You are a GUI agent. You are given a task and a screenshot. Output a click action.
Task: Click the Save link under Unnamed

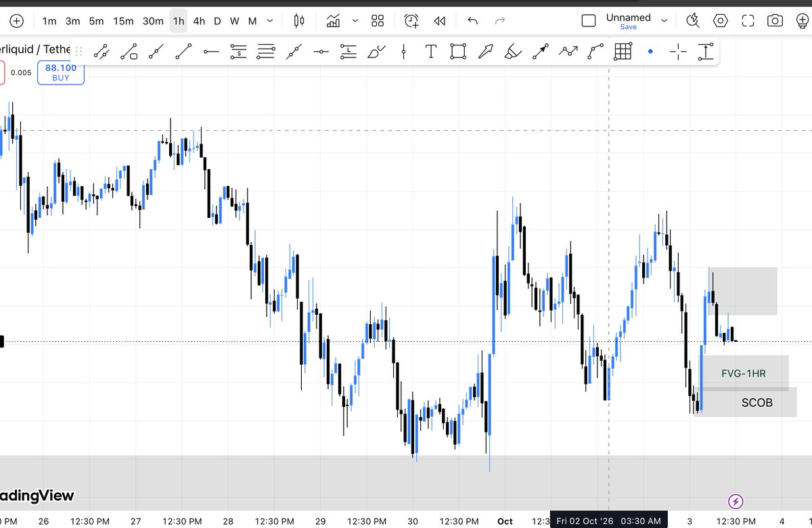(629, 27)
